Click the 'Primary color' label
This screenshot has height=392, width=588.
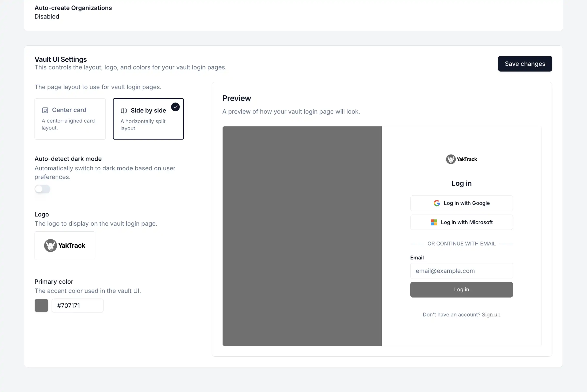tap(54, 282)
